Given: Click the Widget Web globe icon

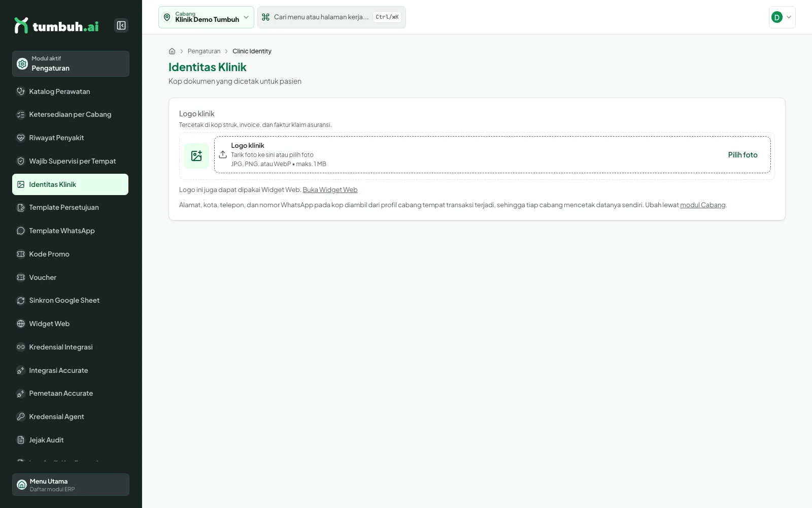Looking at the screenshot, I should point(21,324).
